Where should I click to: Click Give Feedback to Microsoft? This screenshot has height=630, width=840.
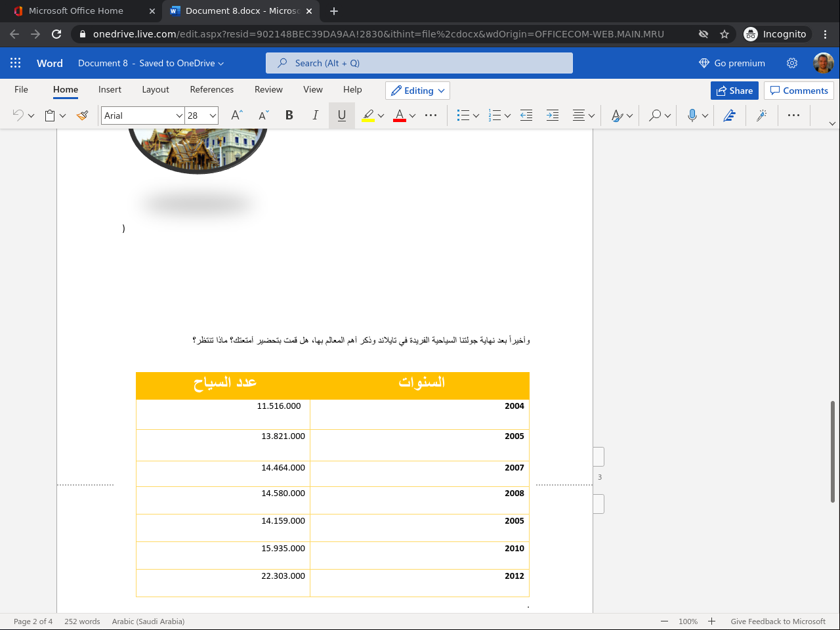778,621
